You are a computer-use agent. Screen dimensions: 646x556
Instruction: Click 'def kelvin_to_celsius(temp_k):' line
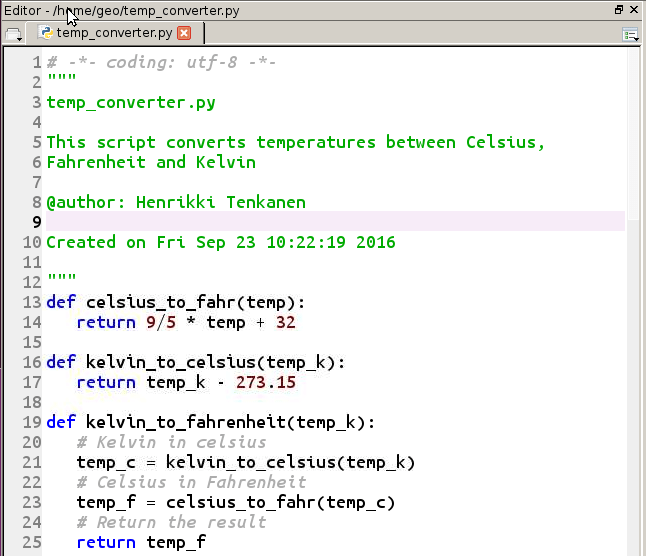tap(196, 362)
